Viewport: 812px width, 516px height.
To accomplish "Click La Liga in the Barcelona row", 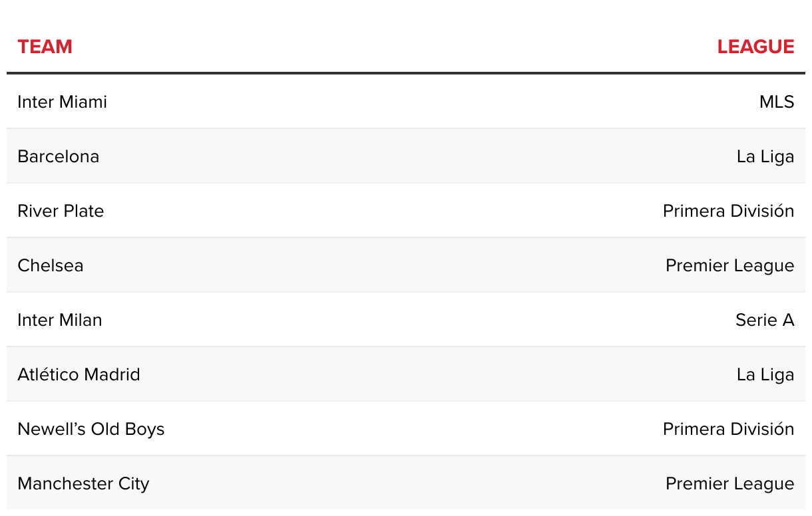I will pyautogui.click(x=765, y=156).
